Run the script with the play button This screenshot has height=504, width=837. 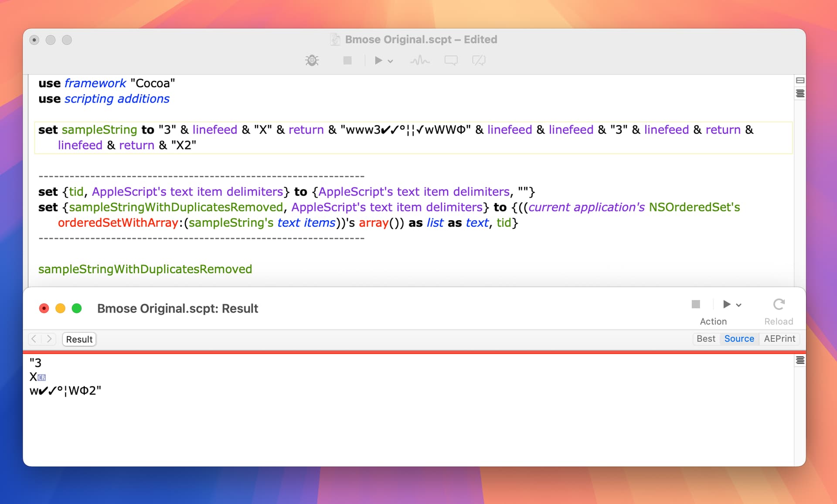click(378, 61)
